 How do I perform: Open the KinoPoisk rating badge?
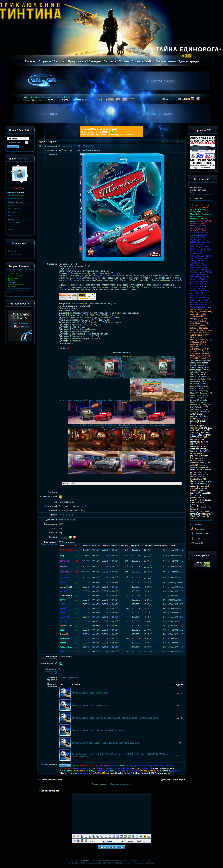68,296
